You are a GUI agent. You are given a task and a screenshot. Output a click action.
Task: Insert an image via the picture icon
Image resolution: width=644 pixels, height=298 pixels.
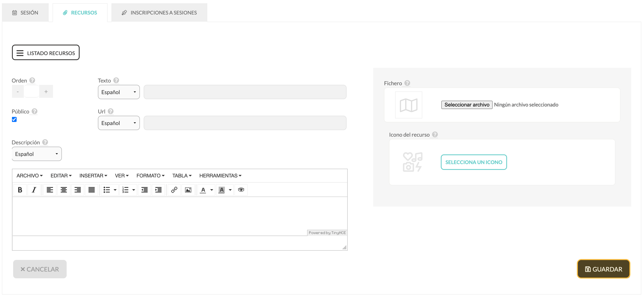coord(188,190)
